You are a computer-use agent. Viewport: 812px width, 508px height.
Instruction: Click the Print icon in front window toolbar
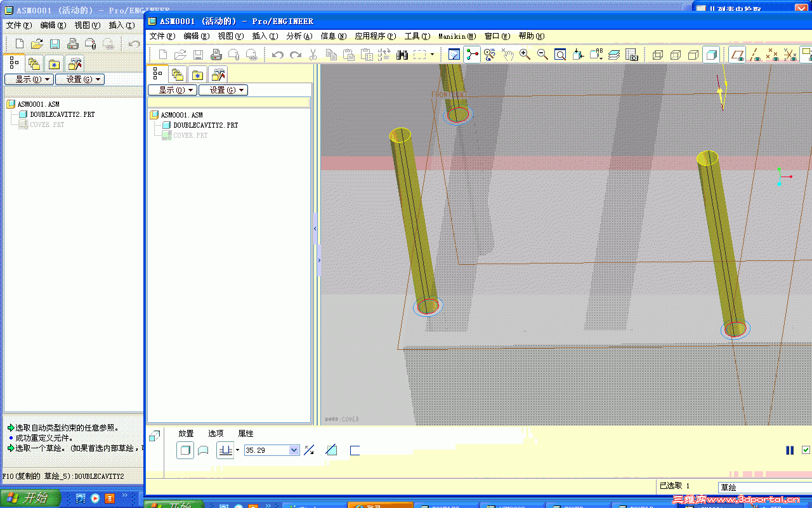coord(216,55)
